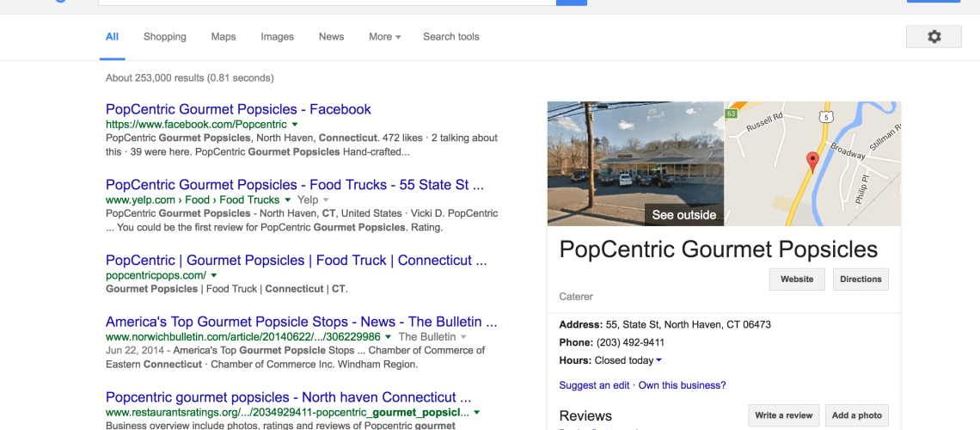980x430 pixels.
Task: Open Facebook result URL dropdown arrow
Action: pos(295,125)
